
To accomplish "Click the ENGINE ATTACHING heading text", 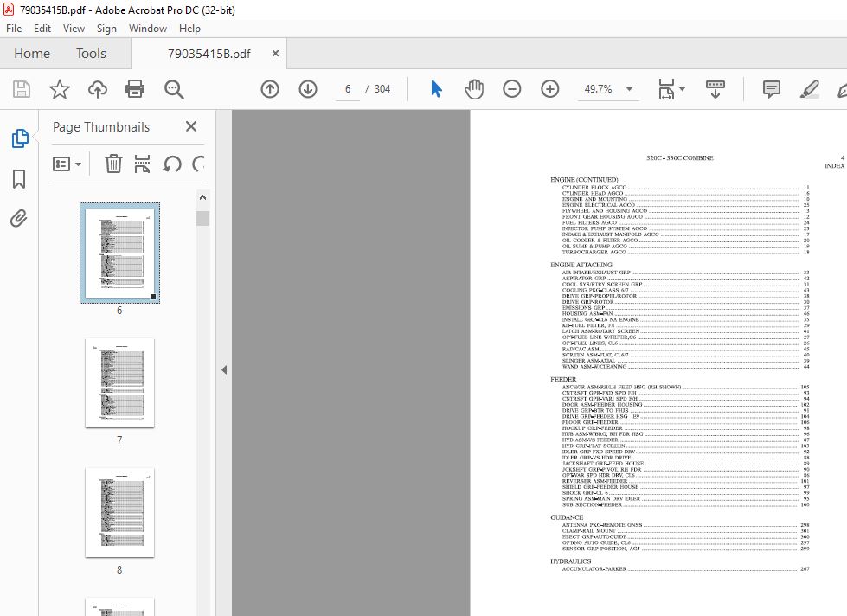I will [581, 265].
